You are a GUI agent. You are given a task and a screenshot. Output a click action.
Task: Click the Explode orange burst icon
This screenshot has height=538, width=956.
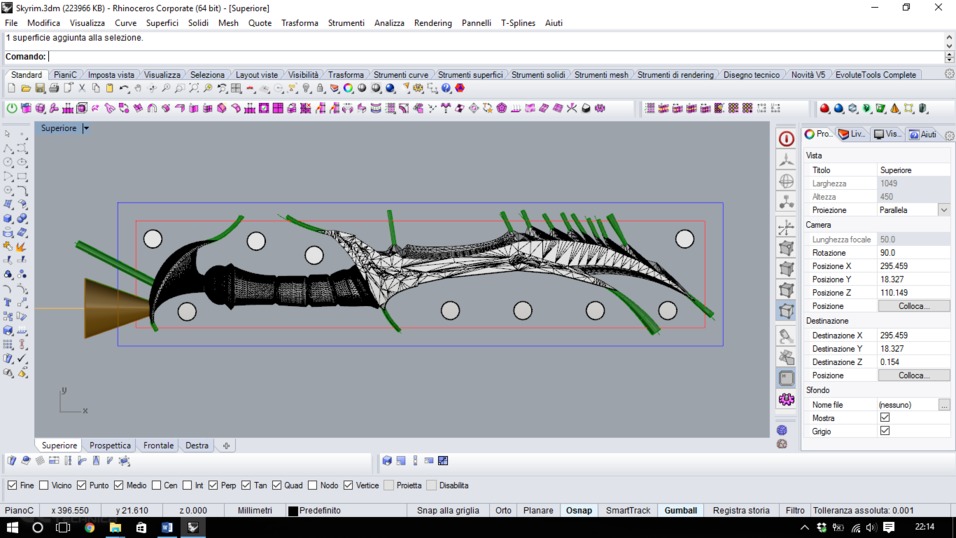pos(22,246)
